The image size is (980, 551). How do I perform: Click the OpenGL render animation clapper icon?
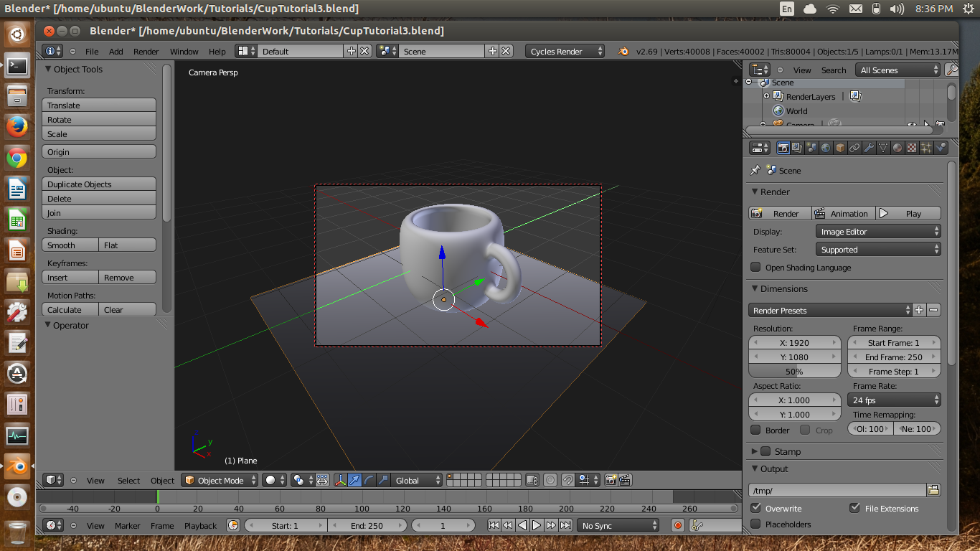625,480
